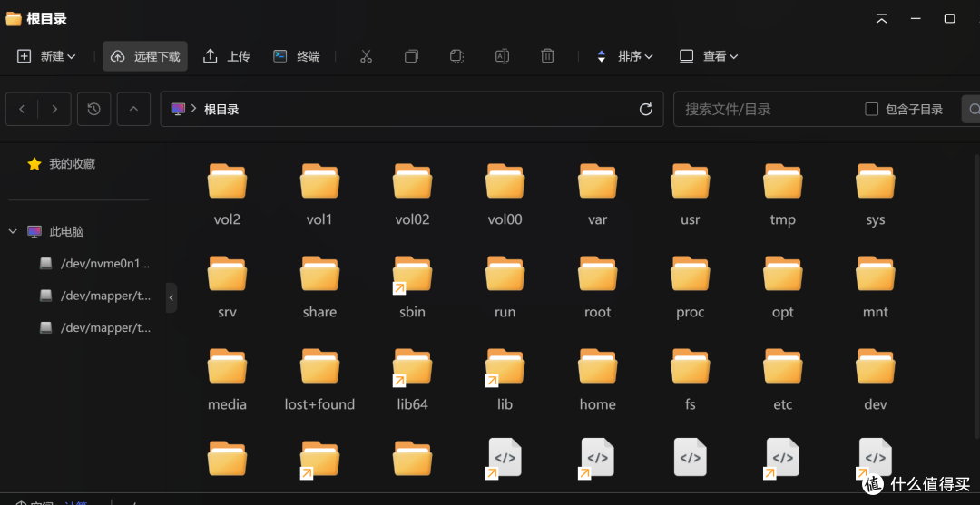
Task: Open the etc folder
Action: click(x=782, y=378)
